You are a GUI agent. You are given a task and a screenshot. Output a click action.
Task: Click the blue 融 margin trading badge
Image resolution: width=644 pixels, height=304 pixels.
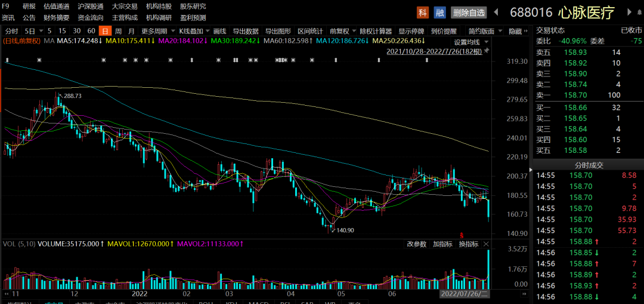tap(439, 13)
